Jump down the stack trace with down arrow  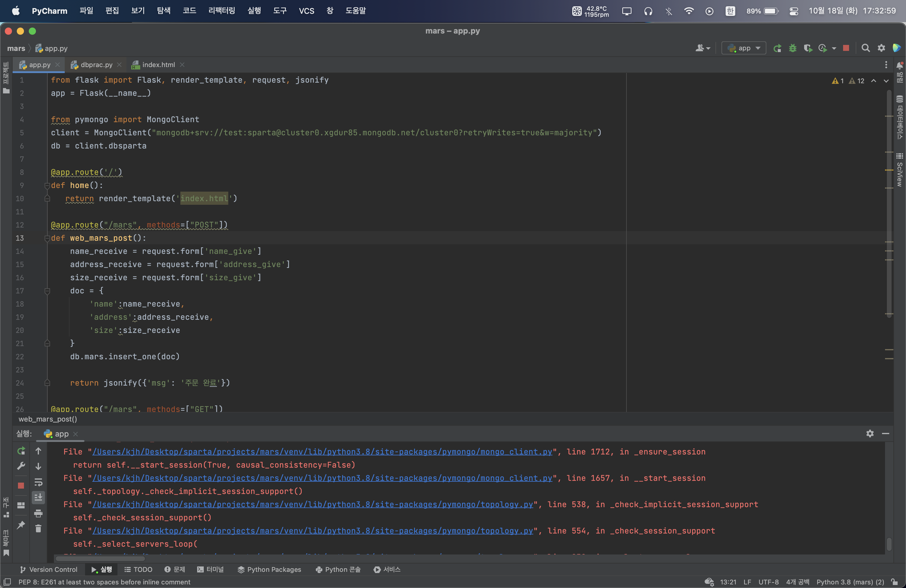tap(38, 467)
